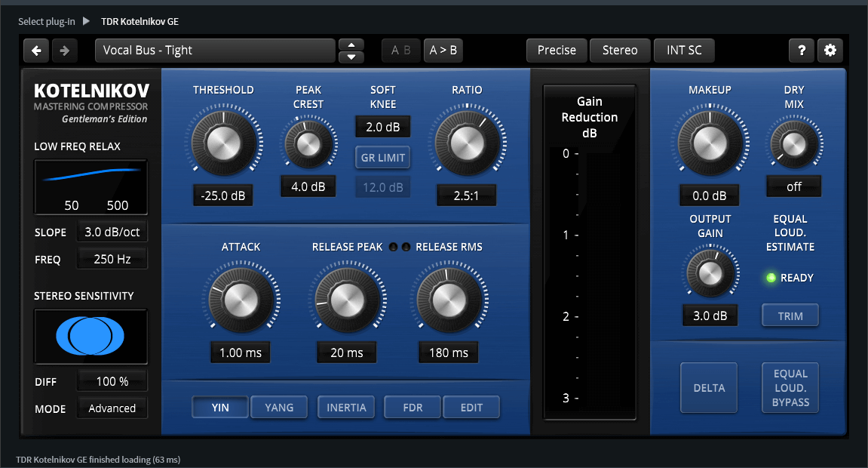Click the 1.00 ms attack value field
The image size is (868, 468).
point(241,353)
